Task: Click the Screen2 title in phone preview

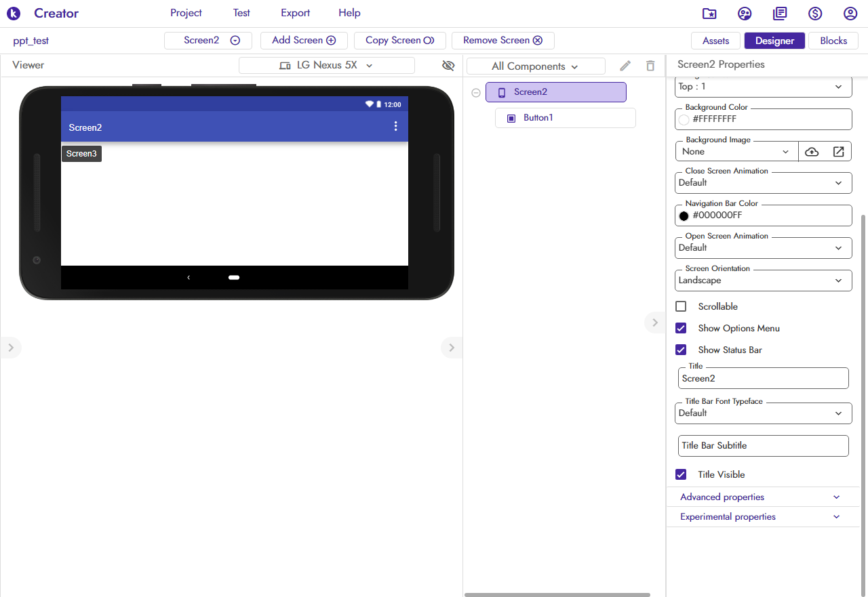Action: tap(85, 127)
